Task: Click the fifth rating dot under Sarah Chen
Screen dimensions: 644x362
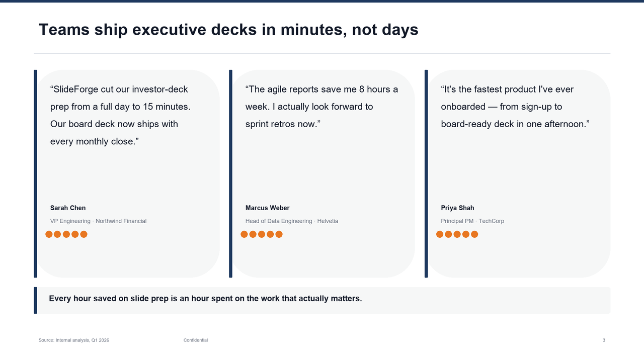Action: tap(84, 234)
